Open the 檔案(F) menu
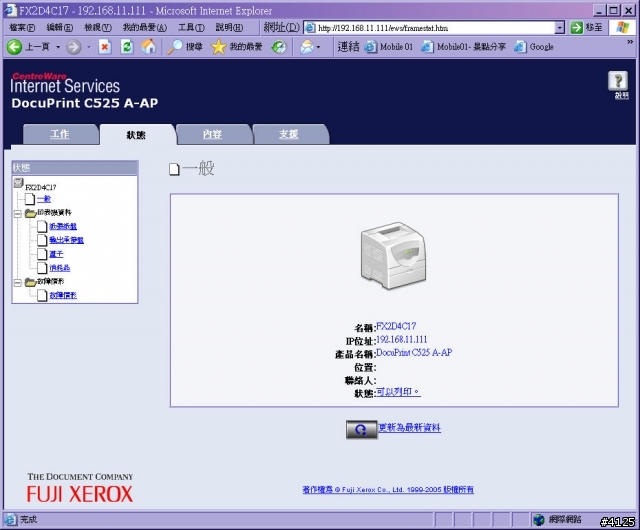Viewport: 640px width, 530px height. coord(22,28)
